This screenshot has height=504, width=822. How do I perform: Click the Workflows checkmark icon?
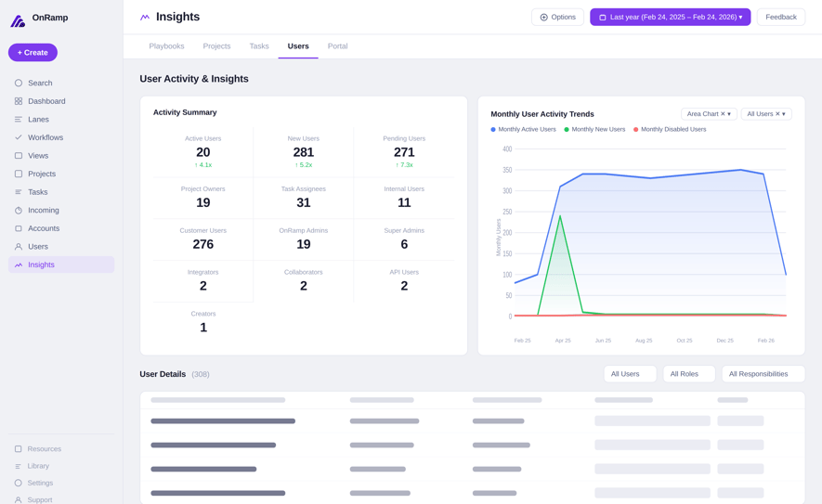19,137
